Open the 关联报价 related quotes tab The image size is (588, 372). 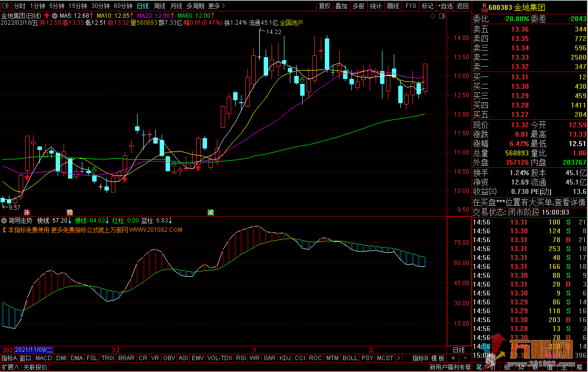pyautogui.click(x=35, y=367)
